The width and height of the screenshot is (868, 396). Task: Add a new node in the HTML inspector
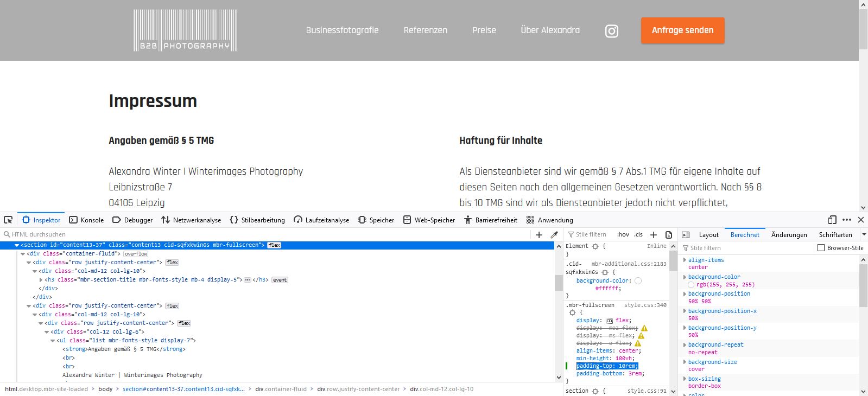point(539,235)
